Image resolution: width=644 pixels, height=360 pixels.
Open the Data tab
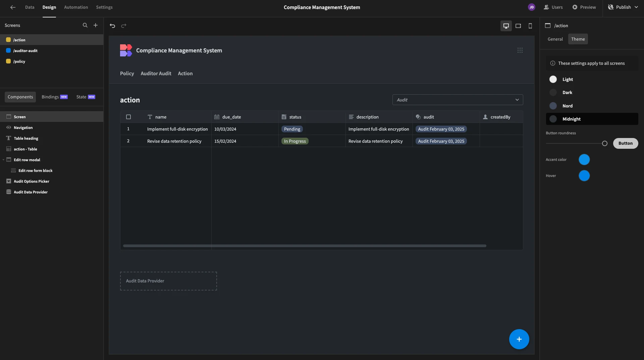(30, 7)
